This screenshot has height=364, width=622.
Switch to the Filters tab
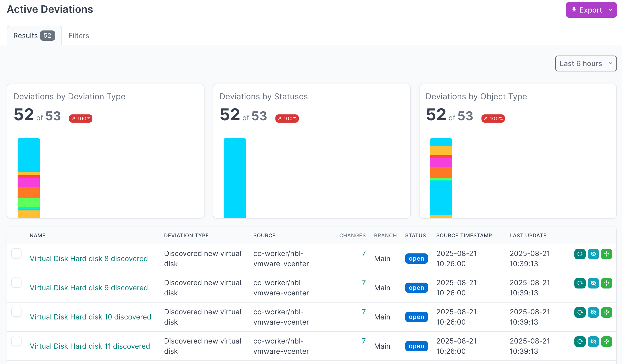click(79, 36)
